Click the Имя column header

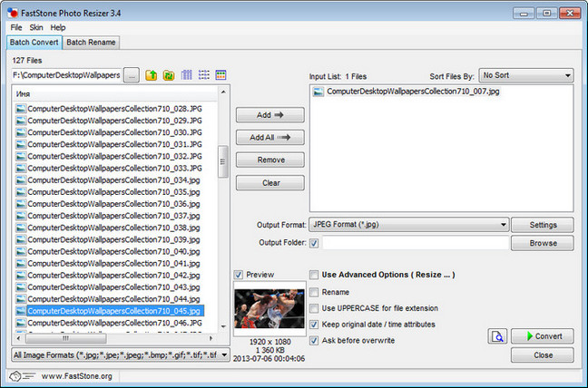pyautogui.click(x=114, y=94)
